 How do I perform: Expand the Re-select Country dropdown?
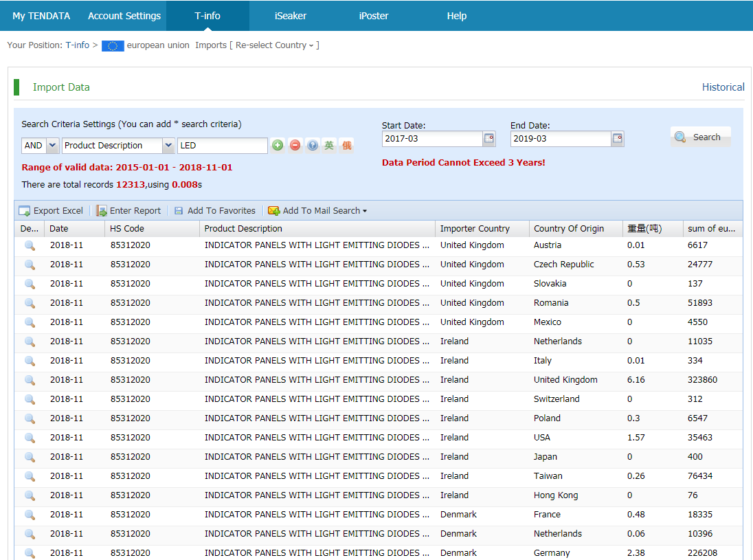pos(274,45)
